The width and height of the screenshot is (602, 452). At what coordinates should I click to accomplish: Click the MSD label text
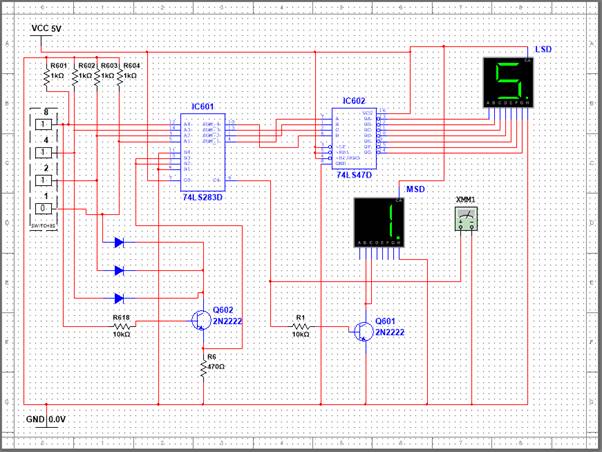(x=415, y=189)
